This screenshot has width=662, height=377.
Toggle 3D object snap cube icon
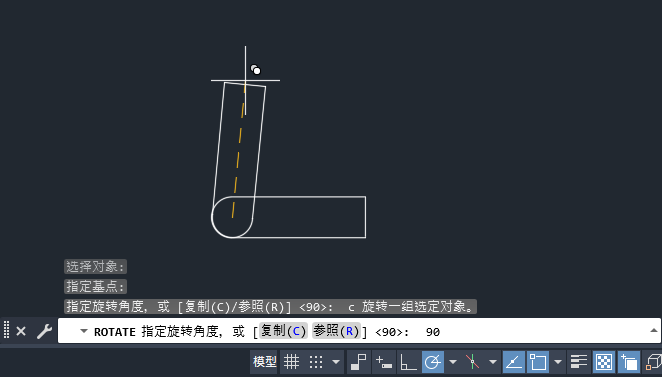click(653, 362)
